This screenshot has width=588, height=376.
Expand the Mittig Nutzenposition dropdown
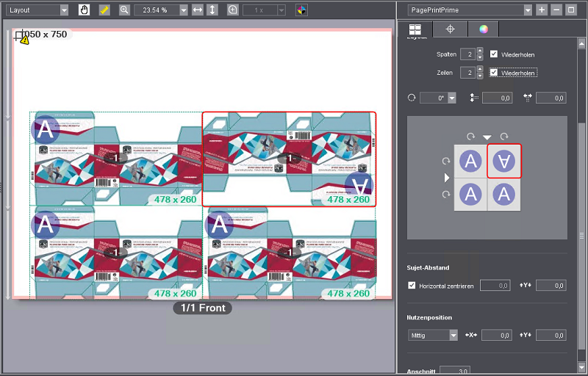pyautogui.click(x=453, y=335)
